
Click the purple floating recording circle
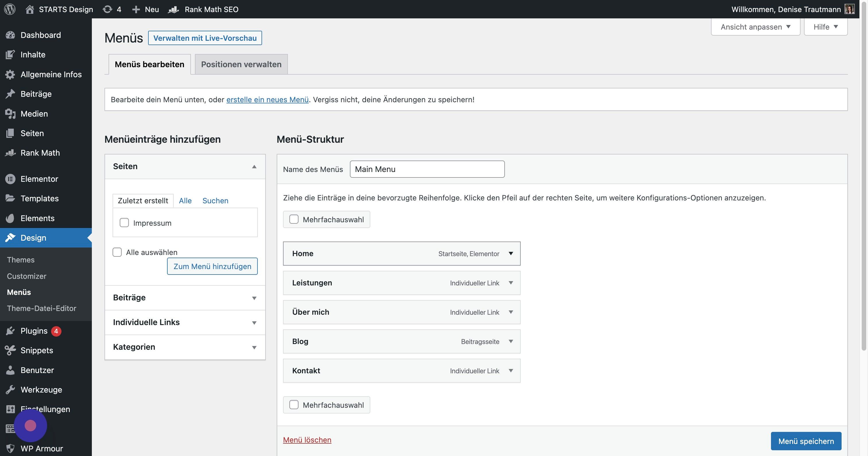click(x=30, y=426)
